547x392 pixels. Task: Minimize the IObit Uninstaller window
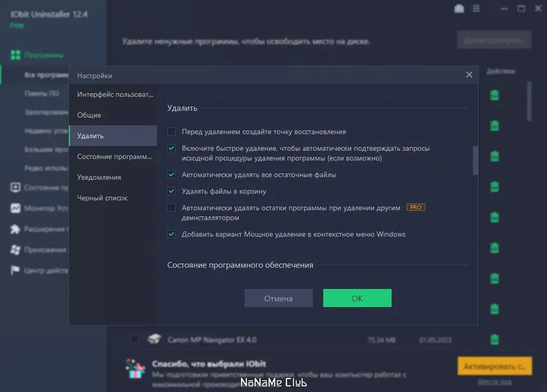pos(504,8)
